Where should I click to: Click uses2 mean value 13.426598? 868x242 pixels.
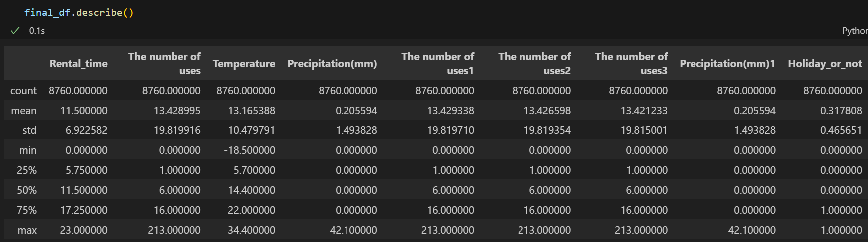547,111
